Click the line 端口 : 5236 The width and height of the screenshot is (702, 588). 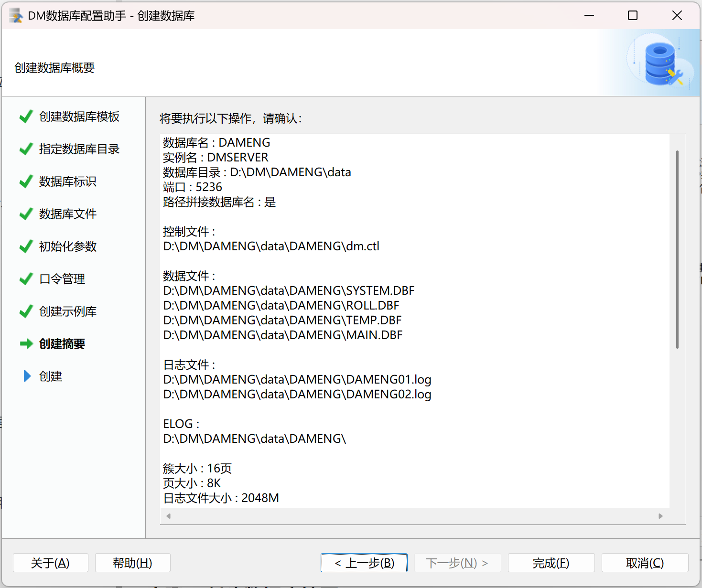(193, 187)
